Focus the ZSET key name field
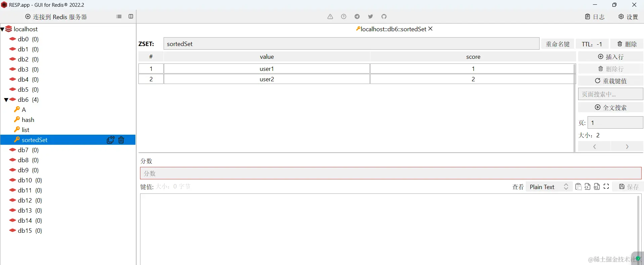Image resolution: width=644 pixels, height=265 pixels. (x=351, y=44)
